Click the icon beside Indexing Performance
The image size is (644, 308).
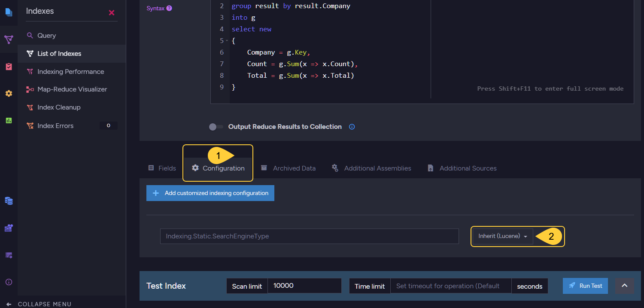(30, 72)
